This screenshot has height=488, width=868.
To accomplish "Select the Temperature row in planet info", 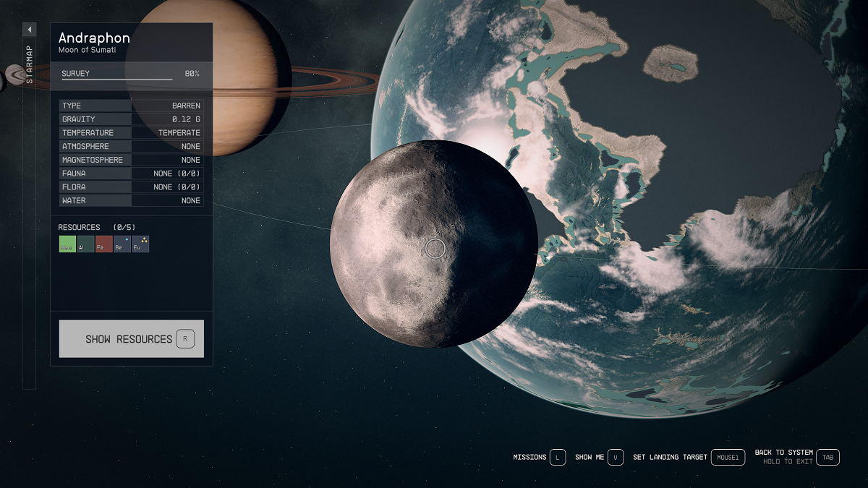I will point(131,133).
